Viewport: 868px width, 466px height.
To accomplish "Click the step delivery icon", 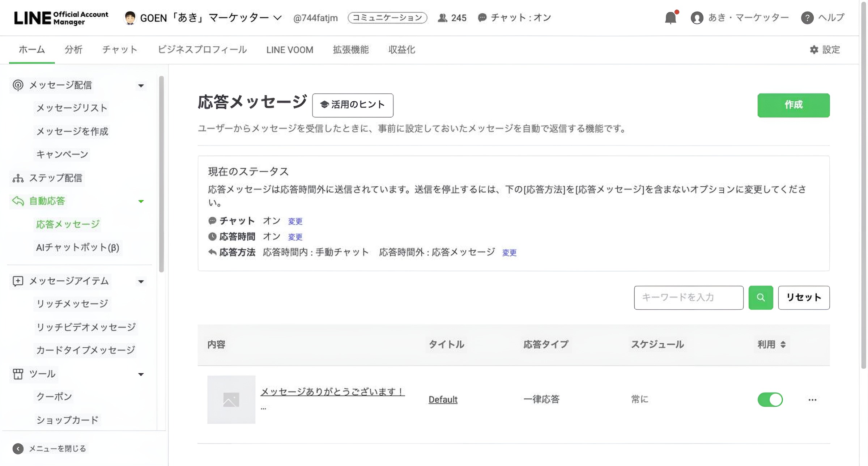I will [18, 178].
